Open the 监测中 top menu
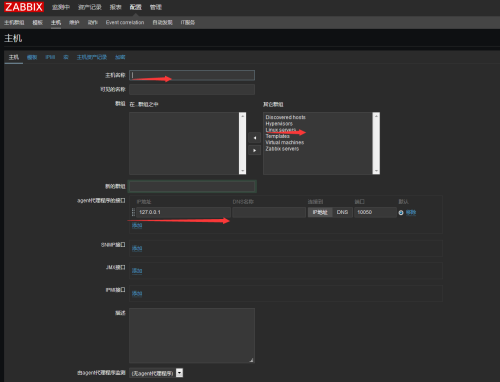The image size is (500, 382). [61, 7]
